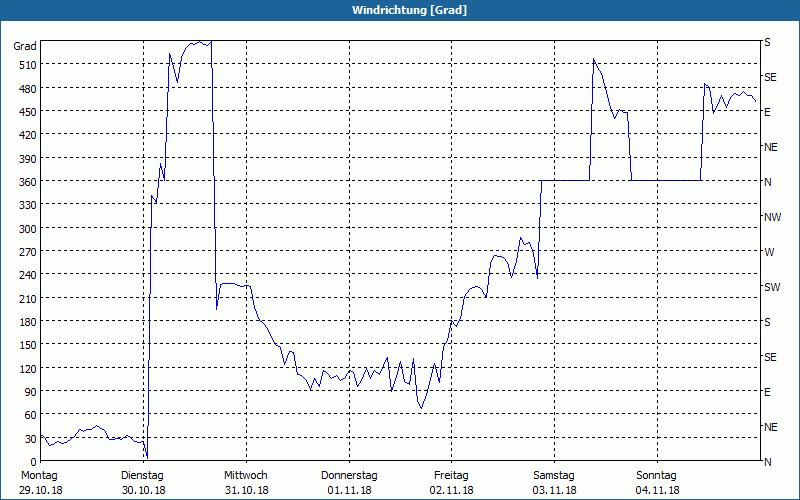Click the 270 degree axis label
This screenshot has height=500, width=800.
[28, 252]
